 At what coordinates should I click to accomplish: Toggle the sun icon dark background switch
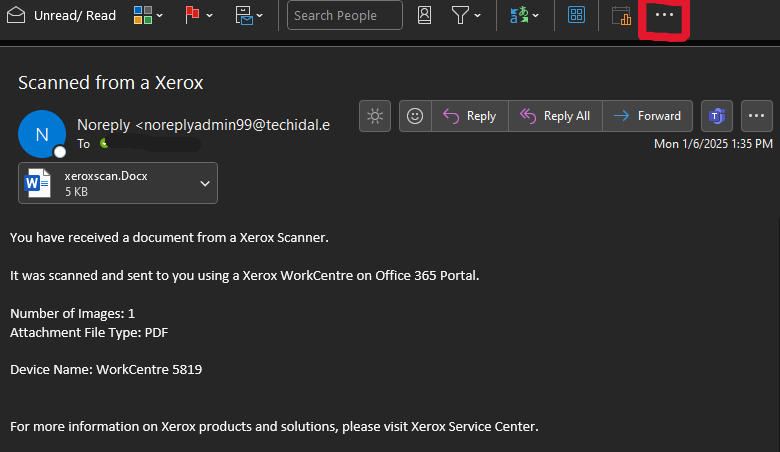point(375,116)
